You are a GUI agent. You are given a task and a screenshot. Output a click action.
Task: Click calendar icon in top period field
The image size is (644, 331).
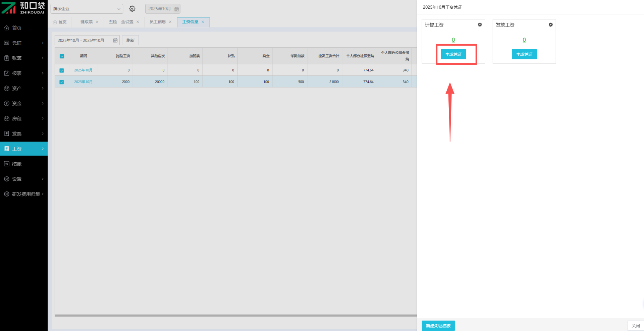[x=176, y=9]
